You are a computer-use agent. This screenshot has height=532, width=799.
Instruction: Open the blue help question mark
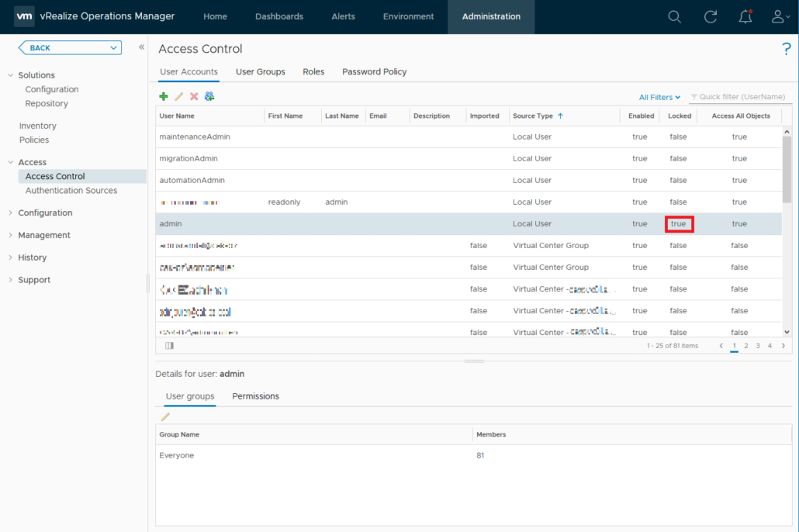click(786, 50)
